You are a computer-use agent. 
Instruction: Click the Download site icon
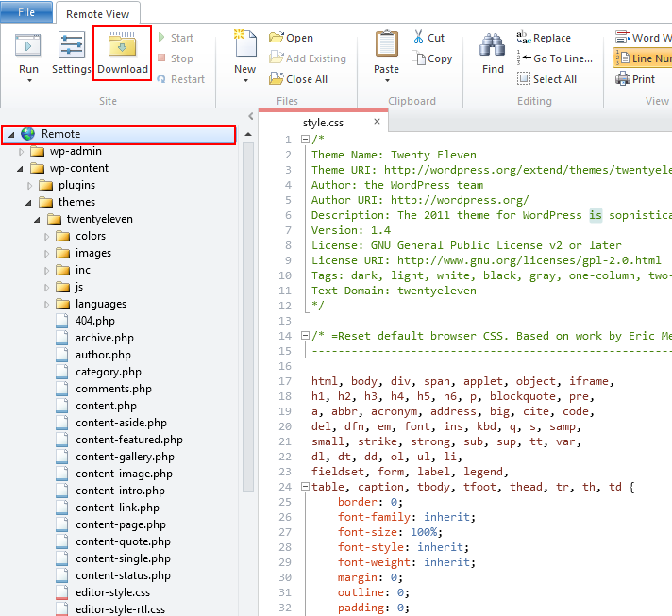click(122, 44)
